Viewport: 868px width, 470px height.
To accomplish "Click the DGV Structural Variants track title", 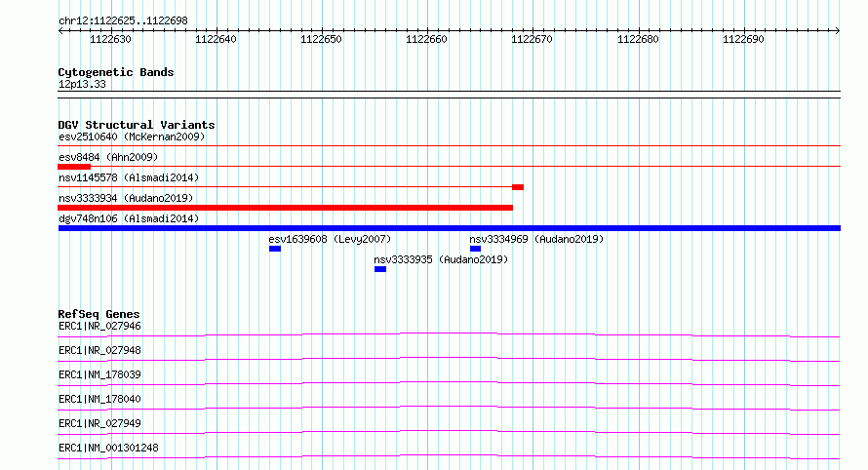I will (x=137, y=125).
